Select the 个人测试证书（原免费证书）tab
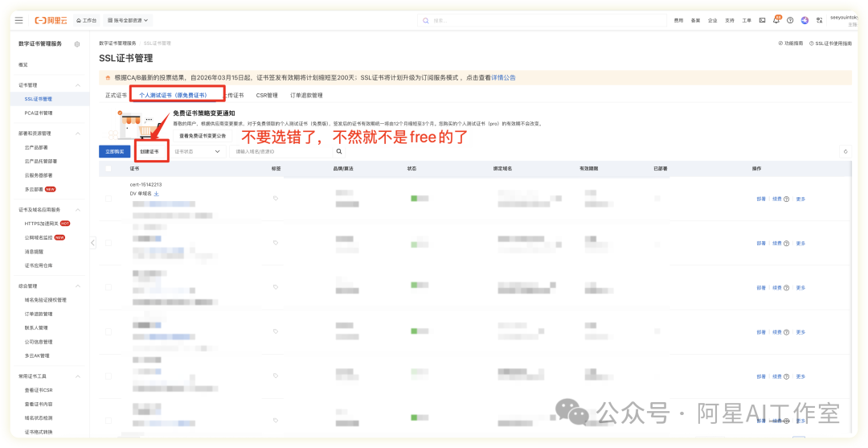This screenshot has width=868, height=448. click(x=174, y=95)
